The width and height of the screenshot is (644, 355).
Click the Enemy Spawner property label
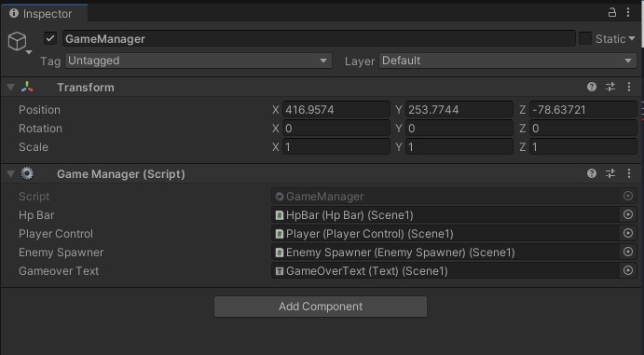point(61,253)
